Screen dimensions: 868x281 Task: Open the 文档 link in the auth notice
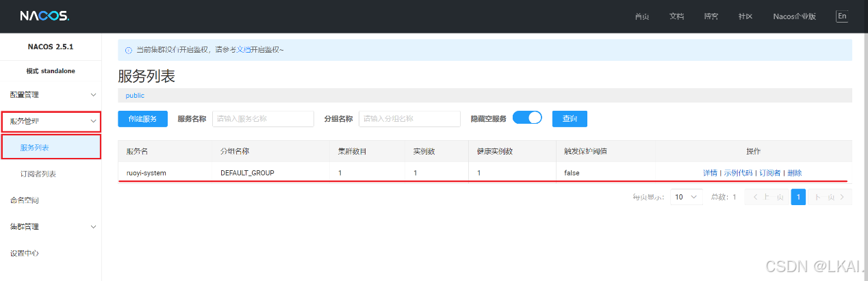244,50
